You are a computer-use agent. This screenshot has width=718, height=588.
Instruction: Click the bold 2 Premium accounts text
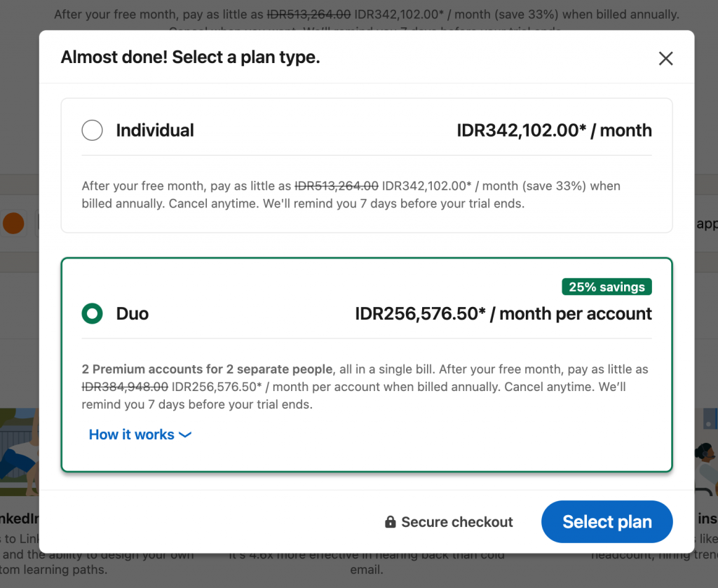coord(207,369)
